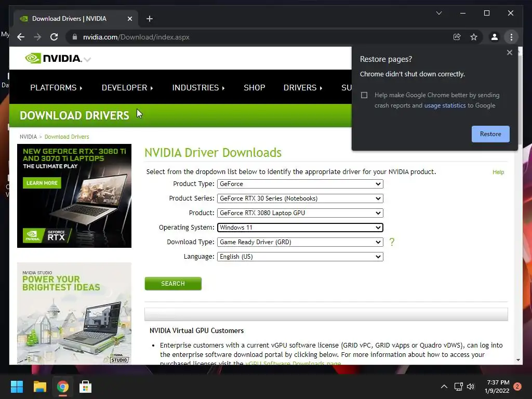Click the Restore button
Image resolution: width=532 pixels, height=399 pixels.
(490, 134)
